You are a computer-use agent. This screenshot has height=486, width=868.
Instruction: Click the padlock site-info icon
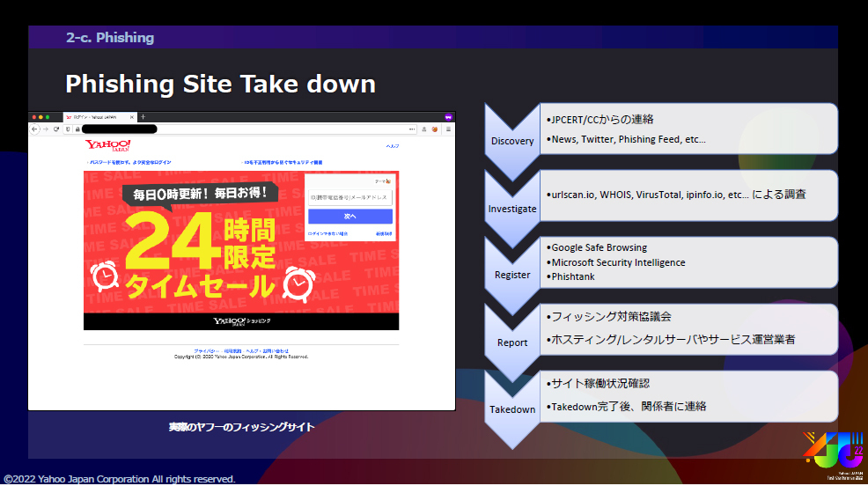(77, 129)
